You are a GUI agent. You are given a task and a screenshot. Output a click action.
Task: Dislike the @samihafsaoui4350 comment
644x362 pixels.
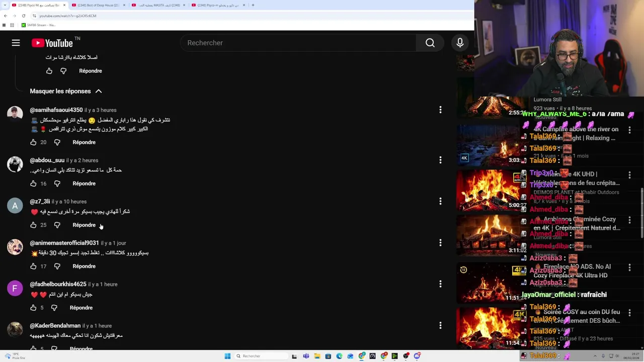[x=57, y=142]
